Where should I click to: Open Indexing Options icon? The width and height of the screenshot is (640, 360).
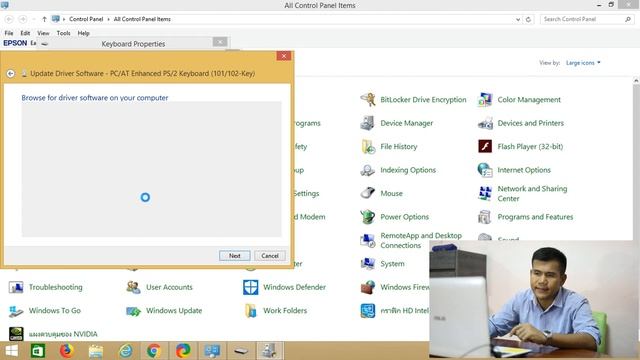368,170
